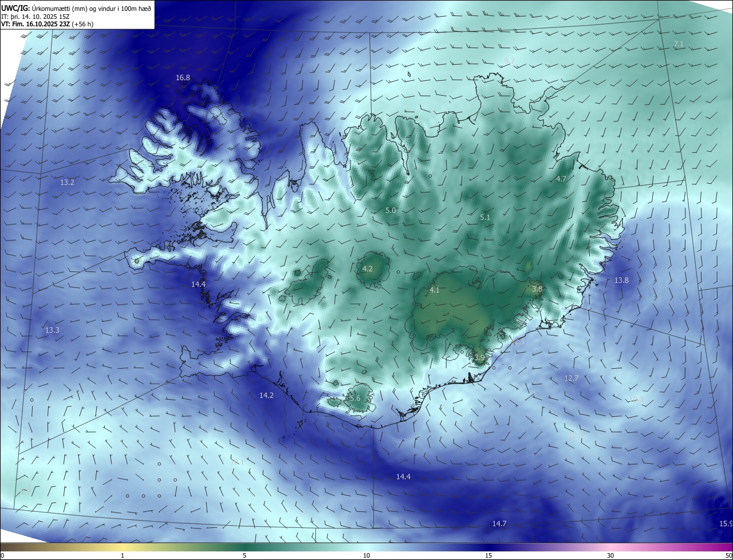Click the 5.0 value in north Iceland
The height and width of the screenshot is (560, 733).
point(391,211)
